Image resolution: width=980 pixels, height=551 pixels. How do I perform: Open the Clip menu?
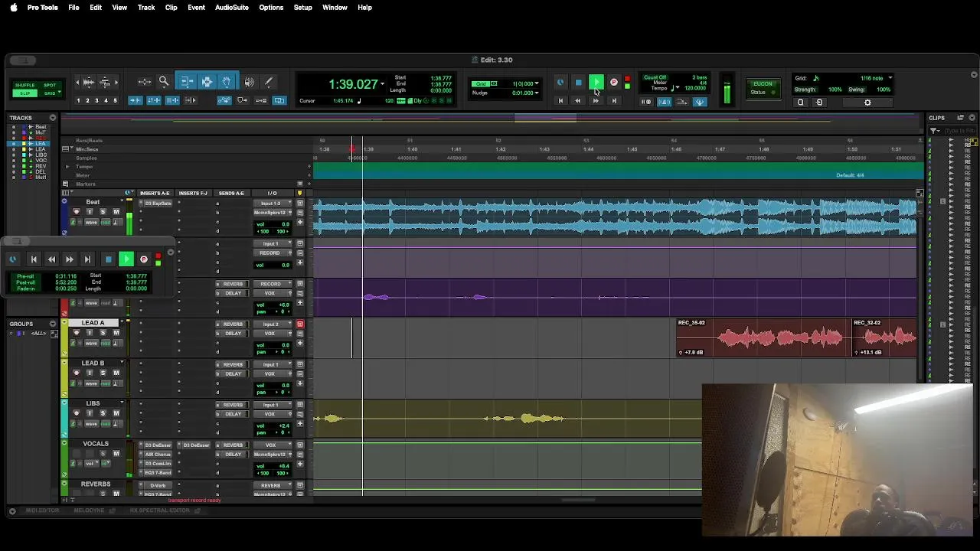[x=171, y=8]
